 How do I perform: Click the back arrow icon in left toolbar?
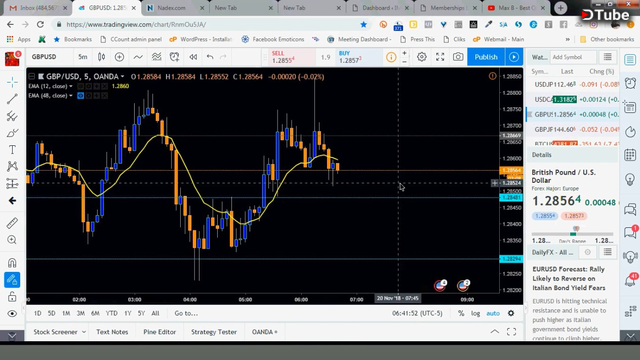click(12, 201)
